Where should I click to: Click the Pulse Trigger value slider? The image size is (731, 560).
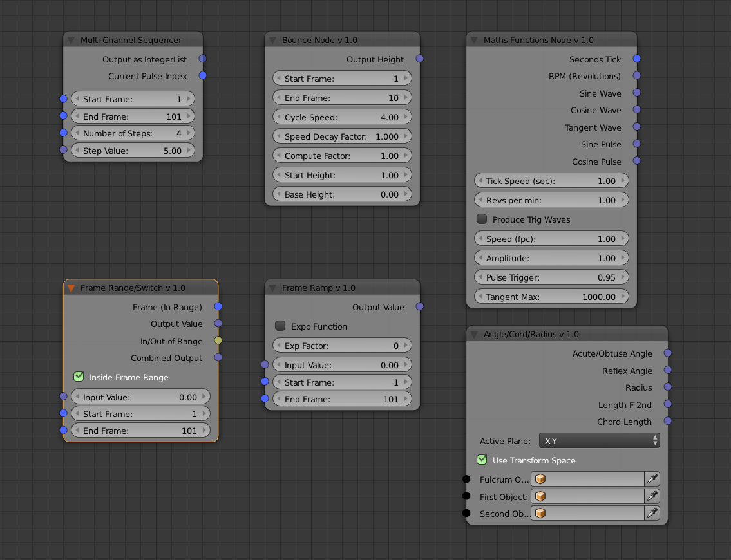551,277
